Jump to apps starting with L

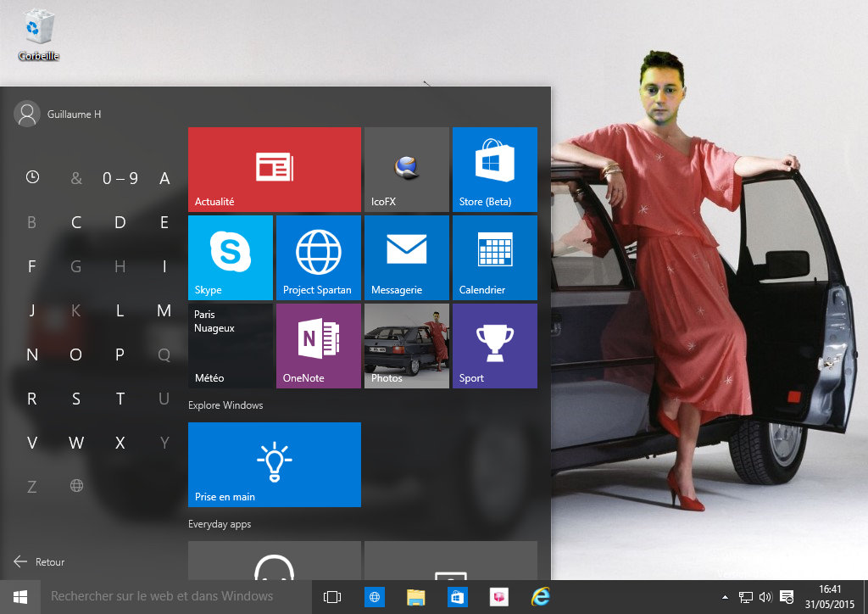click(x=120, y=310)
